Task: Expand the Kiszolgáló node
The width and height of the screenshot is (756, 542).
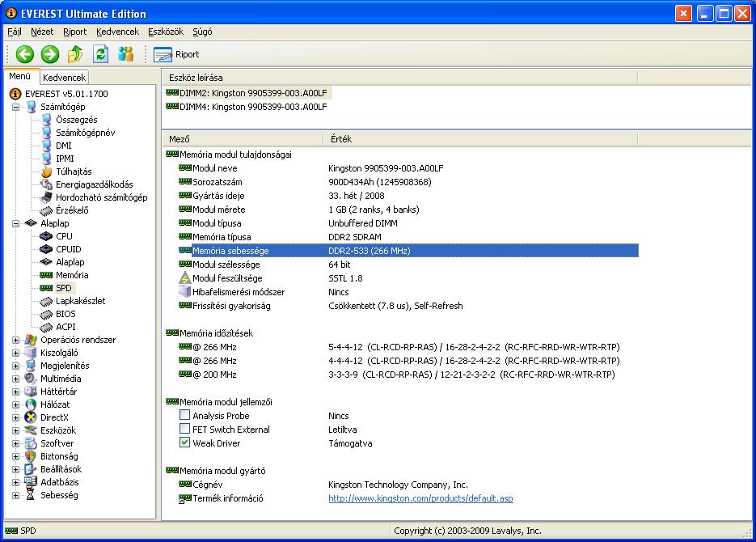Action: coord(16,354)
